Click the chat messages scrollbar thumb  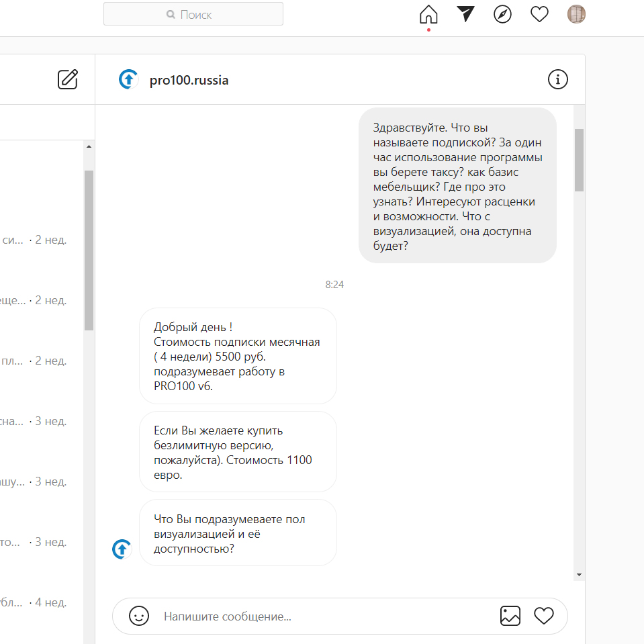point(579,160)
